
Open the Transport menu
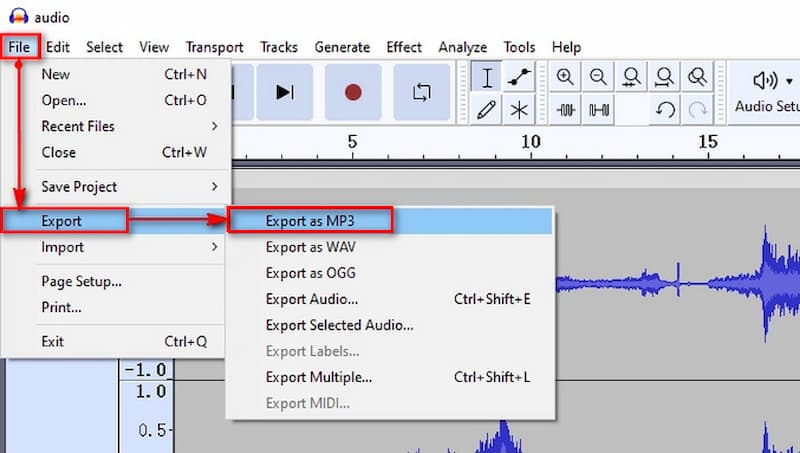[214, 47]
